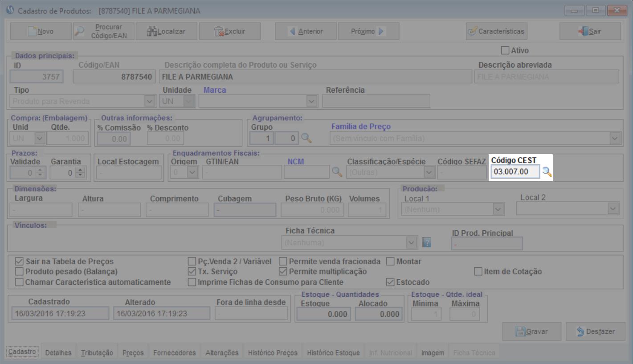Click the ID Prod. Principal field
Image resolution: width=633 pixels, height=364 pixels.
[x=486, y=244]
